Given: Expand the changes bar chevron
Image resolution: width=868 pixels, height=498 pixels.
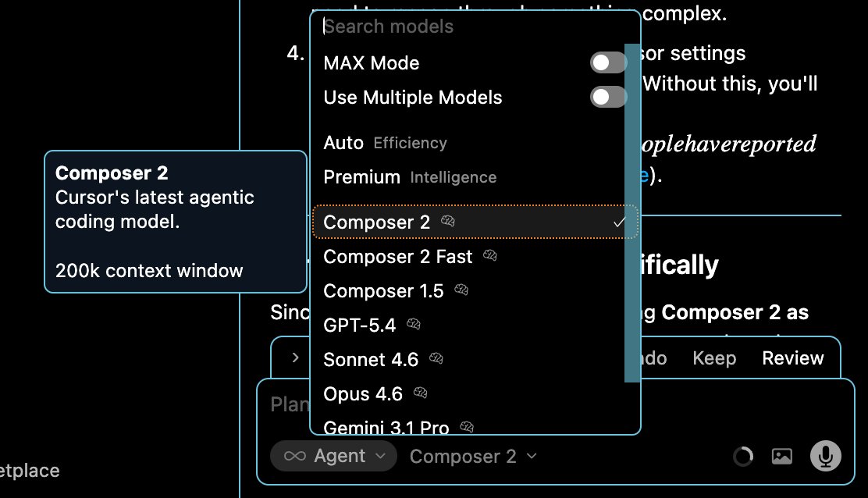Looking at the screenshot, I should tap(295, 357).
